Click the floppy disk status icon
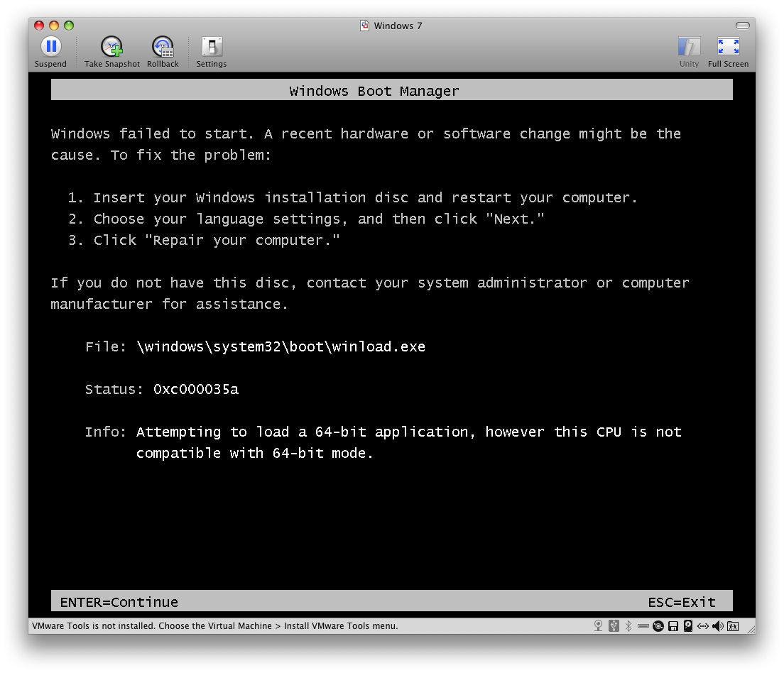The width and height of the screenshot is (784, 673). pos(673,626)
